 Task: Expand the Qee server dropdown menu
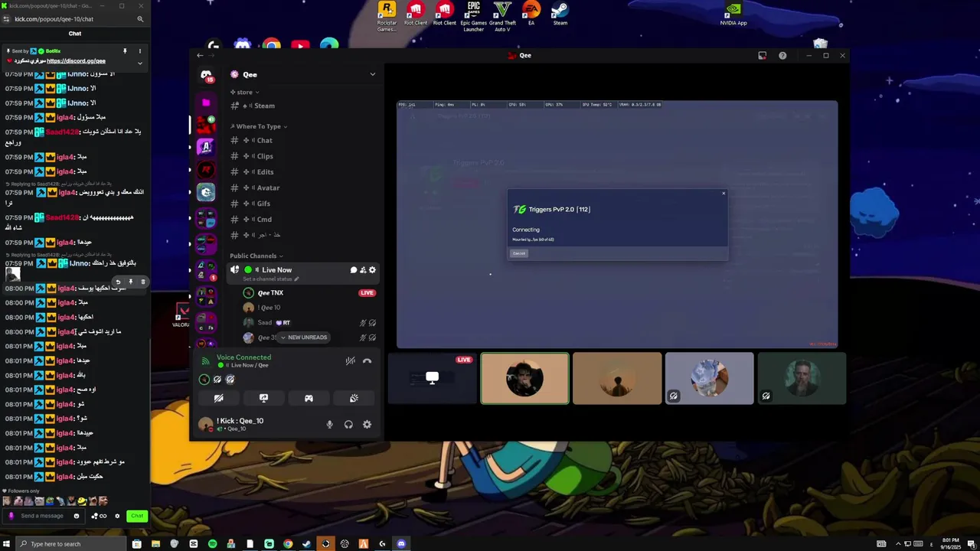point(373,74)
